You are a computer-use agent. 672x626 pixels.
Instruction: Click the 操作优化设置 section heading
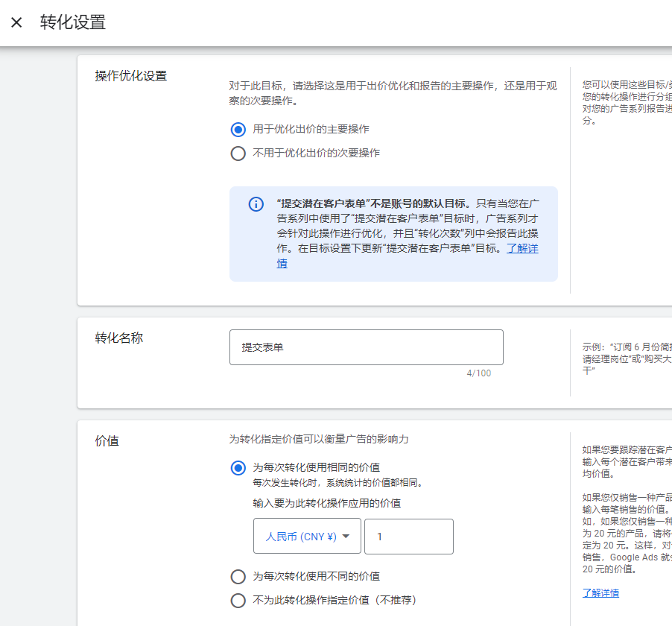point(131,76)
